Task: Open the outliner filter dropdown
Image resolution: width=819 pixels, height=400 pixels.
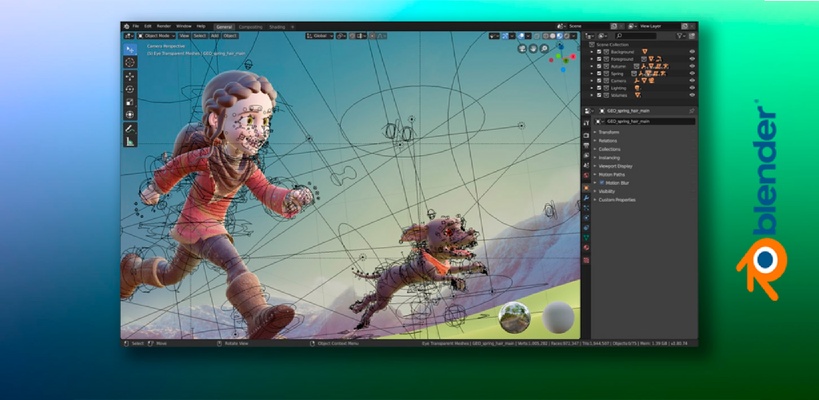Action: [x=682, y=36]
